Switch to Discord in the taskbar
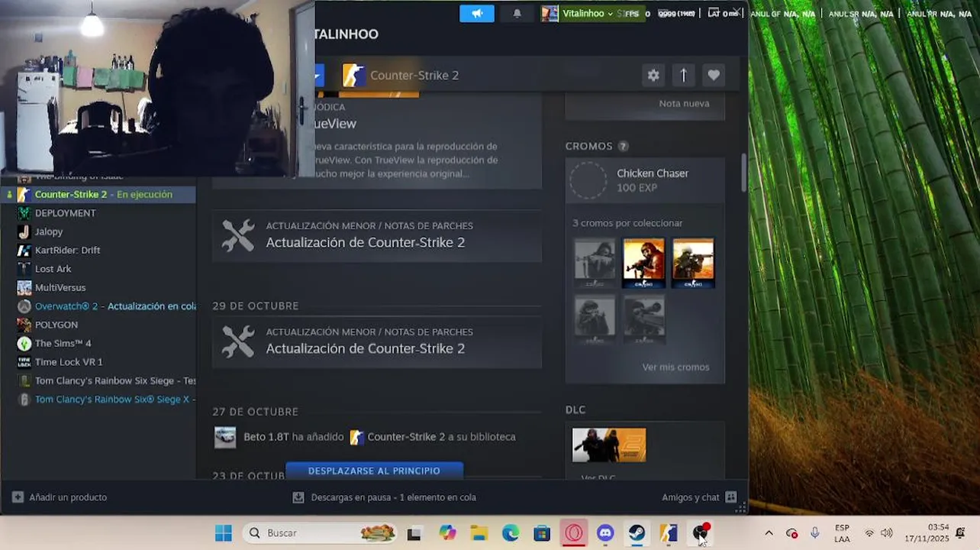 click(605, 533)
